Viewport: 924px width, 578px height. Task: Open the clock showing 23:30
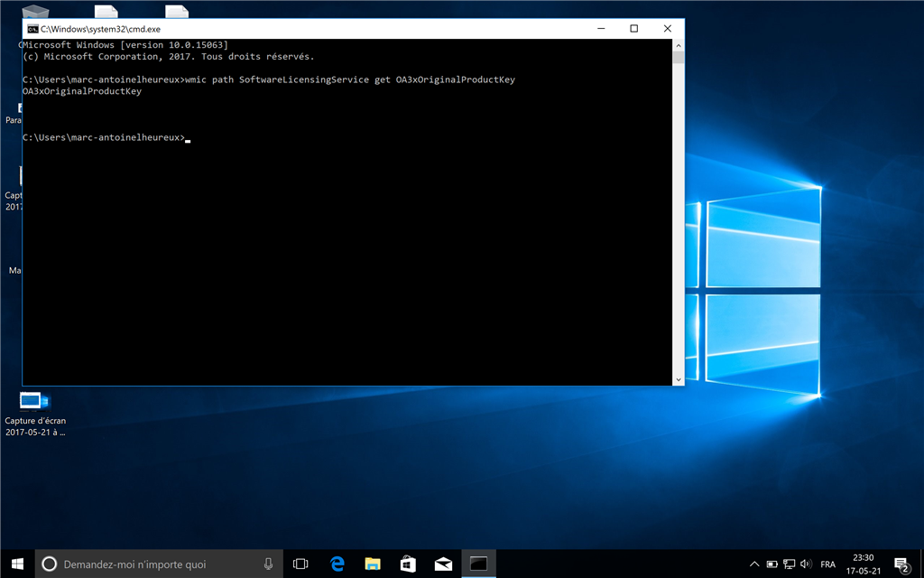(864, 564)
